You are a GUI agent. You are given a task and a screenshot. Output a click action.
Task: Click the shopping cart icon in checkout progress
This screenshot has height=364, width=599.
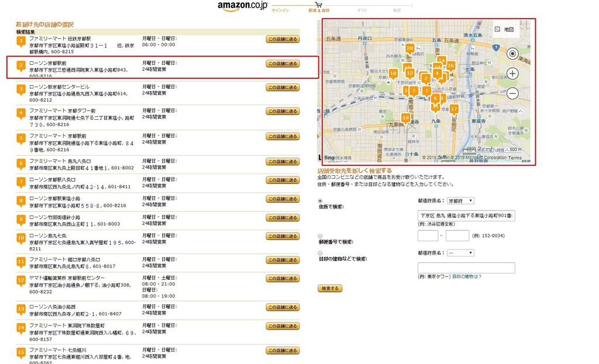(319, 5)
